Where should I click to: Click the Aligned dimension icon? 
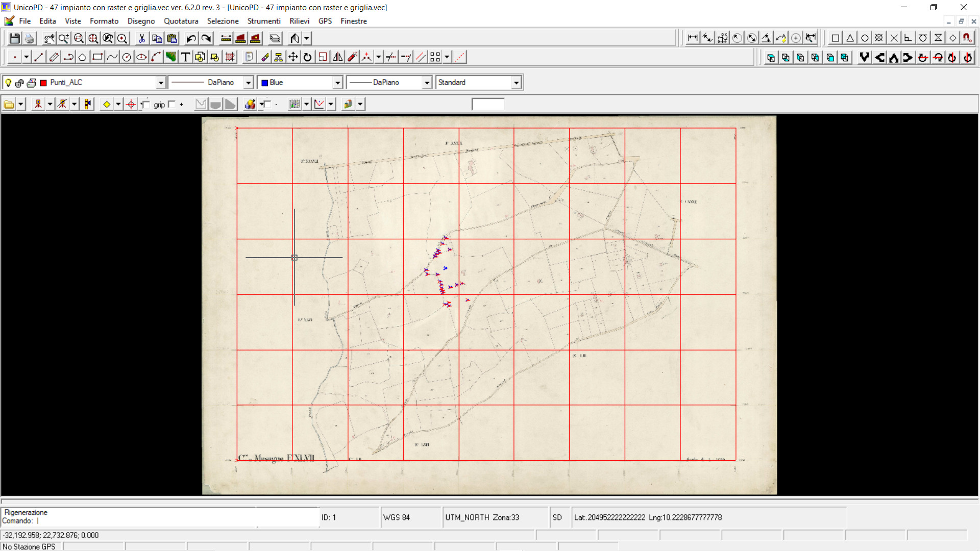tap(707, 38)
